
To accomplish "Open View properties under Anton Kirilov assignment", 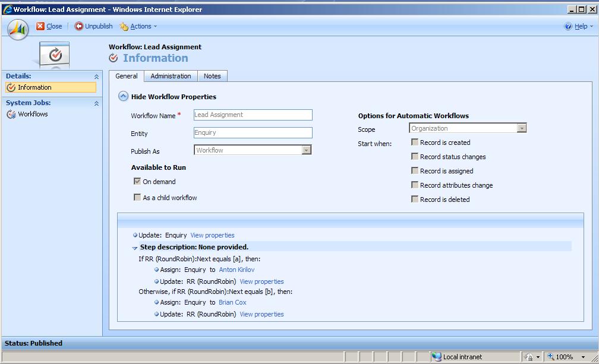I will click(x=261, y=281).
